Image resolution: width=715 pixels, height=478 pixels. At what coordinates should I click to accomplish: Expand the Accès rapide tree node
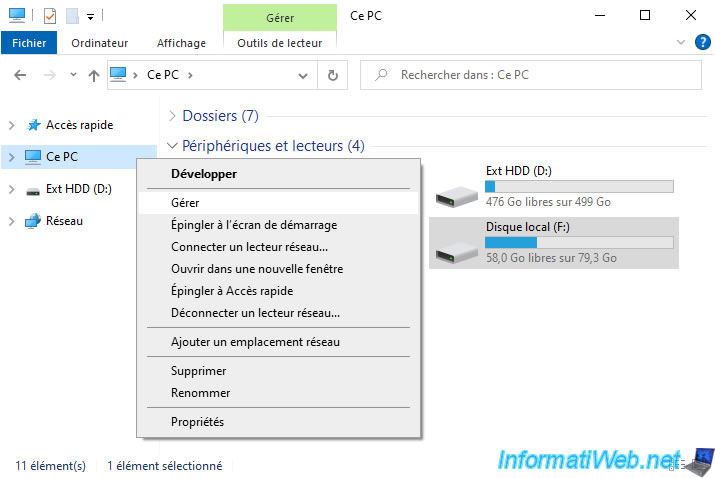point(12,125)
